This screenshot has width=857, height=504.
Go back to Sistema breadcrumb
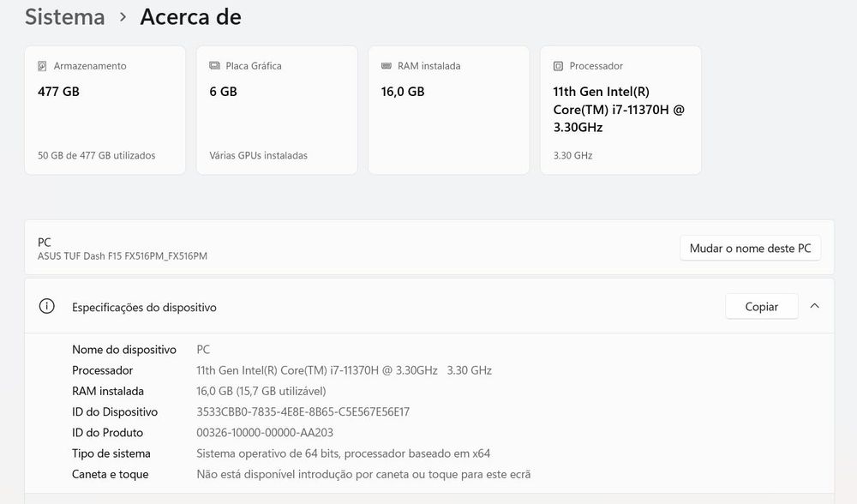[x=64, y=16]
